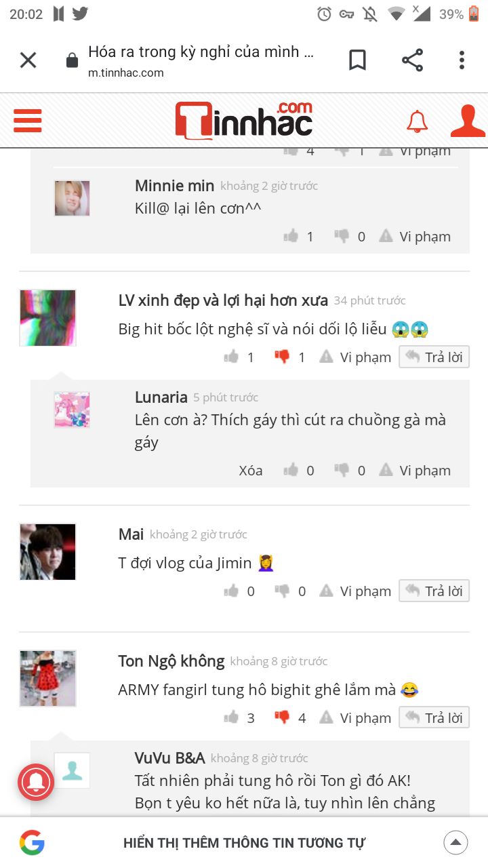Go to Tinnhac.com home via logo
The height and width of the screenshot is (868, 488).
(244, 121)
